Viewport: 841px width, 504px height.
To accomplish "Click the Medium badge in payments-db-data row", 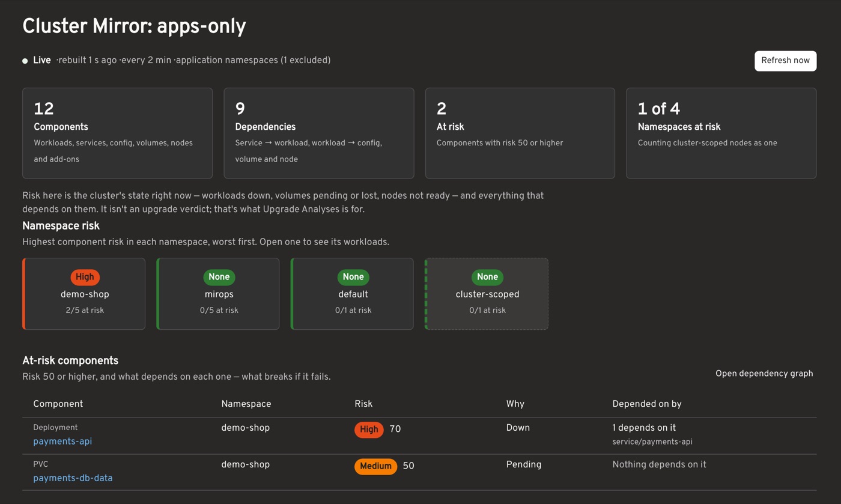I will [x=375, y=466].
